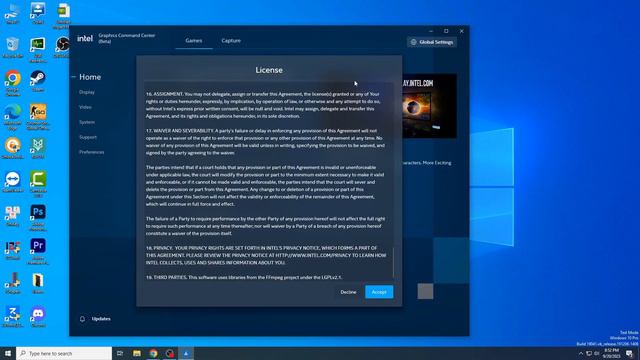Show hidden system tray icons
This screenshot has height=360, width=640.
point(581,353)
